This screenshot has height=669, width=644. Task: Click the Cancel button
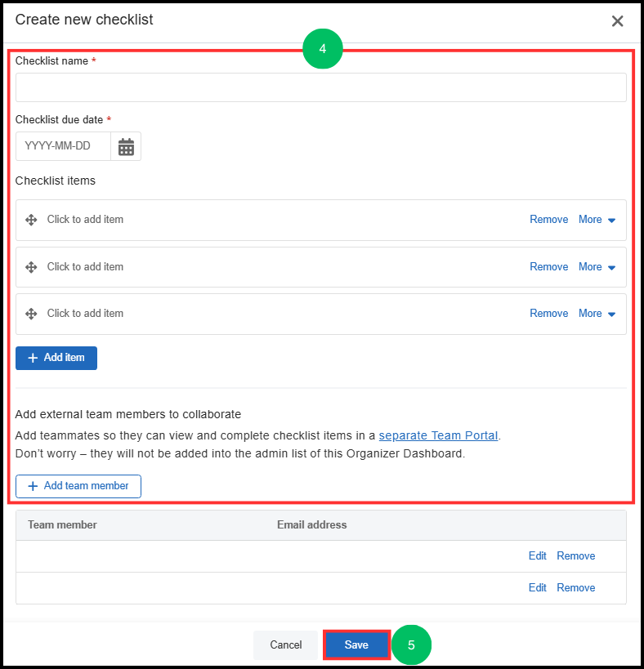(x=285, y=644)
